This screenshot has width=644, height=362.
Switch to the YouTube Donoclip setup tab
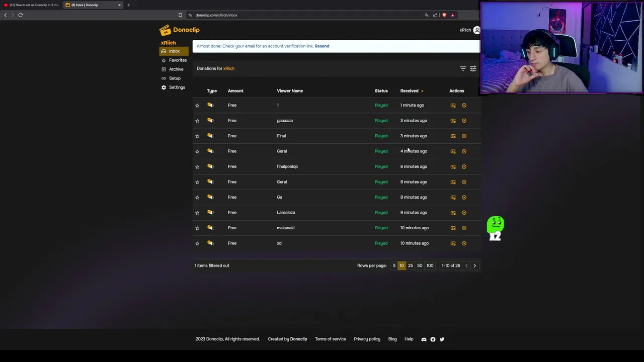point(31,5)
